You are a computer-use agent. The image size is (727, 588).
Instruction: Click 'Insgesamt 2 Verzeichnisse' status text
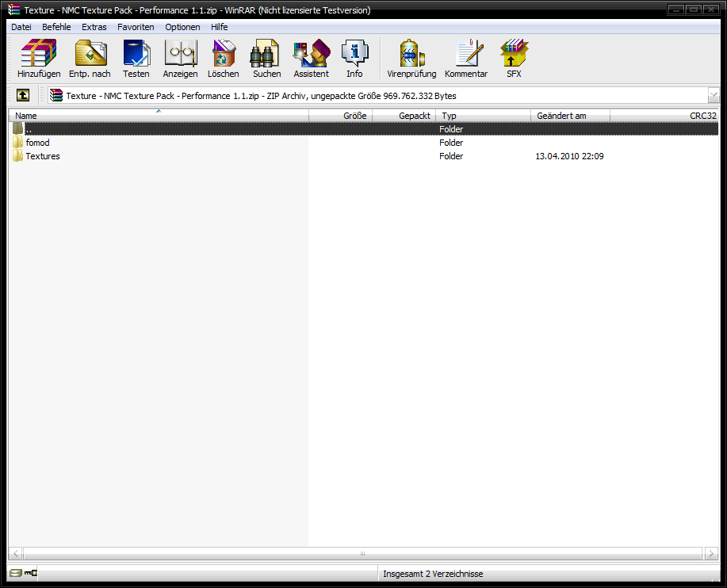[433, 574]
